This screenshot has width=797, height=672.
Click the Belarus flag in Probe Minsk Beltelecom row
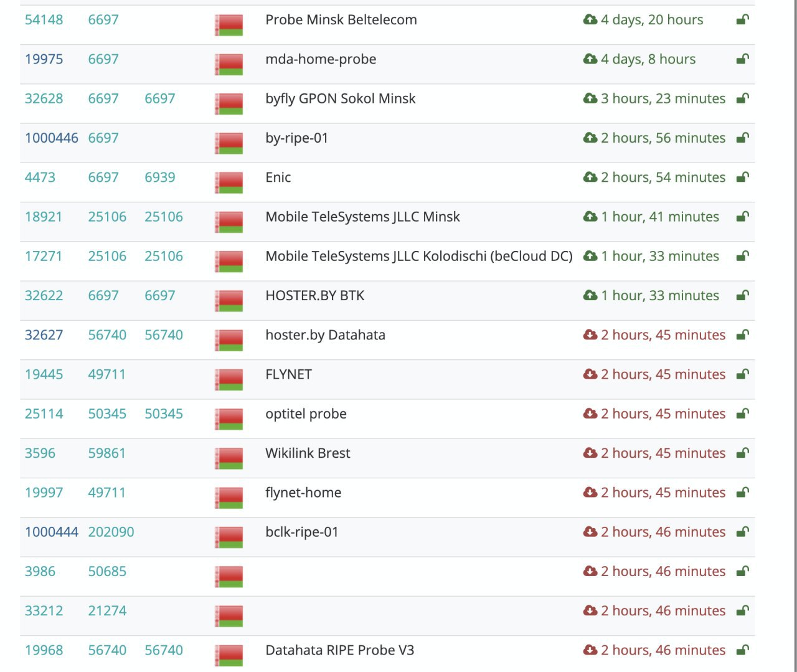(x=229, y=25)
